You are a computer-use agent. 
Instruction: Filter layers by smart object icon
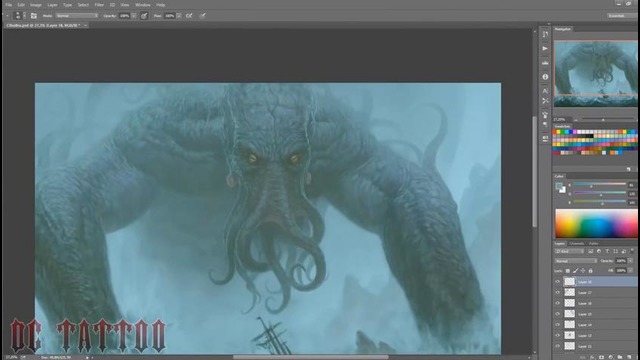click(624, 251)
